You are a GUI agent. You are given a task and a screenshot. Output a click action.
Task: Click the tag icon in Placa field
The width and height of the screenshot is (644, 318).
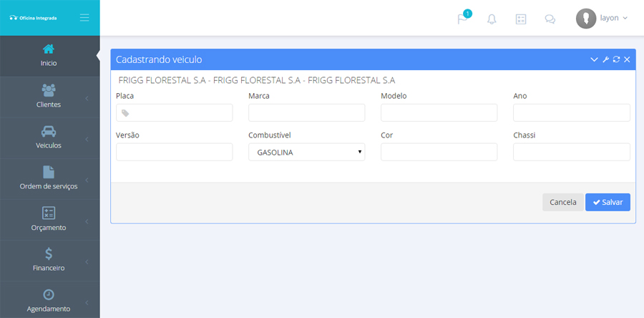125,113
